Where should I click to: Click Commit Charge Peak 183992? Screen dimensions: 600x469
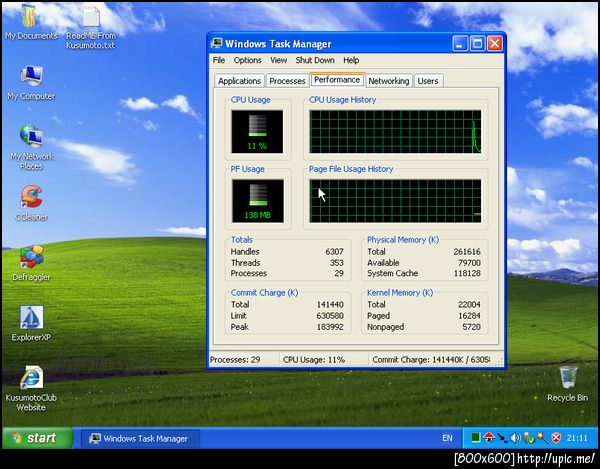pyautogui.click(x=330, y=327)
